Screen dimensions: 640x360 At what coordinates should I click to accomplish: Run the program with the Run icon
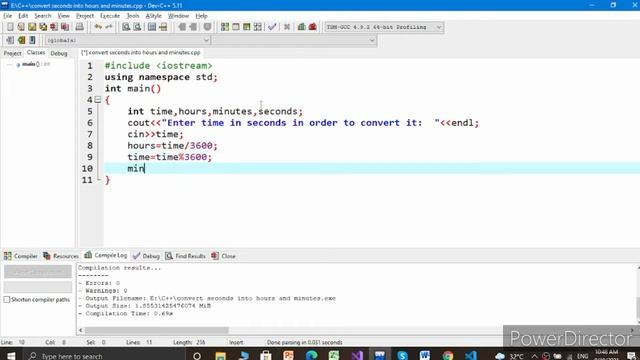pyautogui.click(x=236, y=27)
